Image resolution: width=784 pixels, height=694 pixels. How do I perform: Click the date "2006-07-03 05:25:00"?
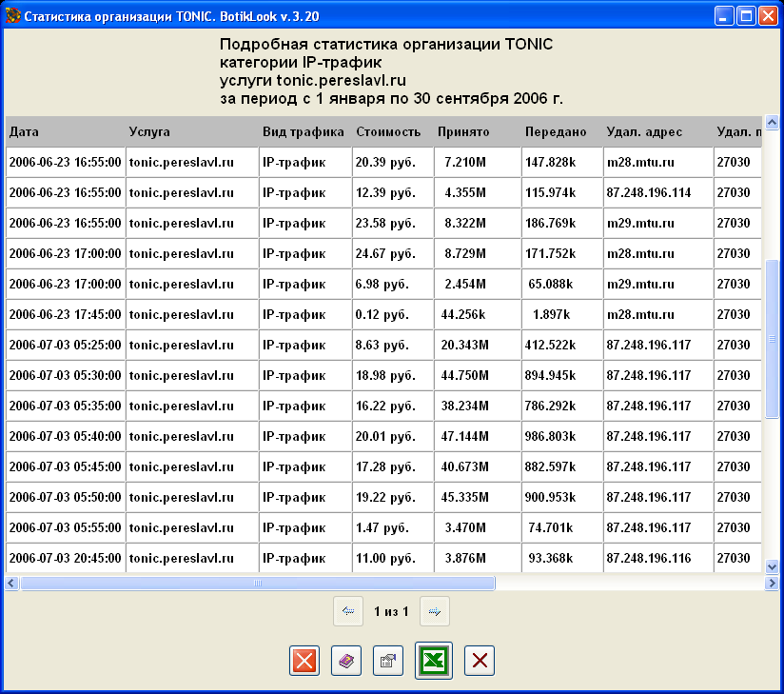[x=65, y=346]
